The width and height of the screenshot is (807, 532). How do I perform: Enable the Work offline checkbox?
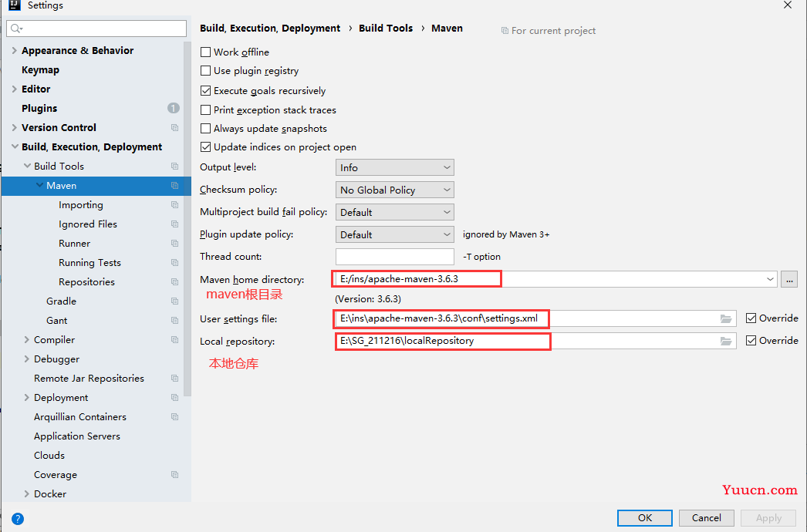tap(205, 52)
